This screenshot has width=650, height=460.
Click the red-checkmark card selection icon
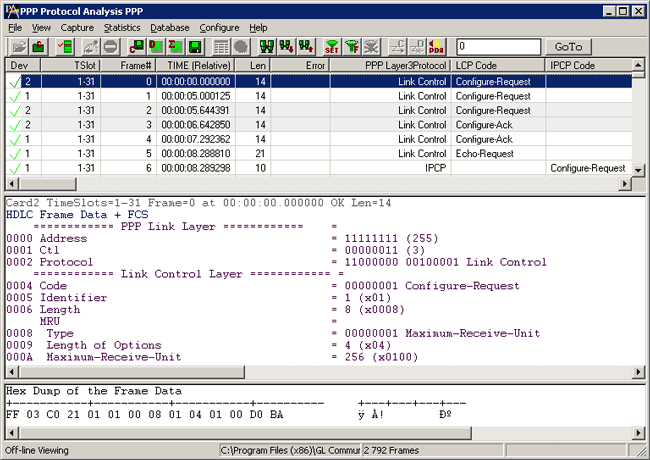point(65,47)
